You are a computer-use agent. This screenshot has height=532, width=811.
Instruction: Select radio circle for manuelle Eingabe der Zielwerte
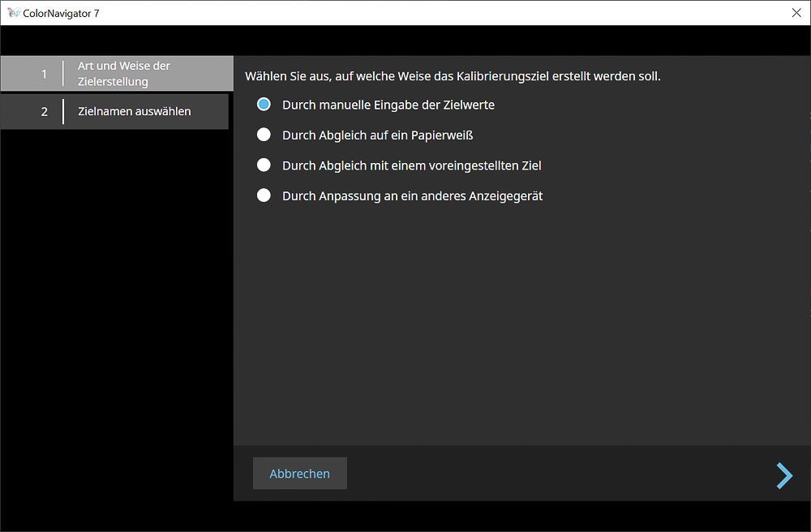(264, 105)
